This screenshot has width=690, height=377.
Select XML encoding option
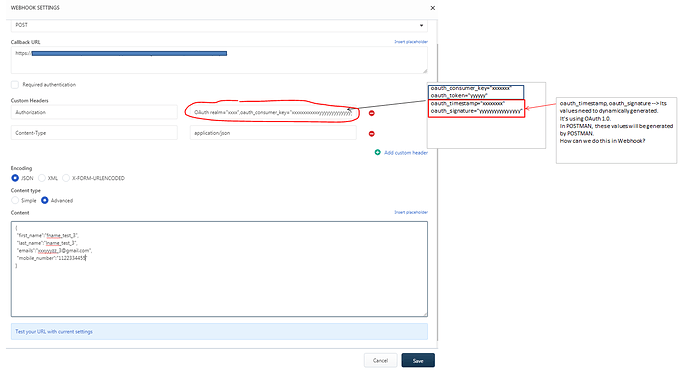pyautogui.click(x=42, y=178)
